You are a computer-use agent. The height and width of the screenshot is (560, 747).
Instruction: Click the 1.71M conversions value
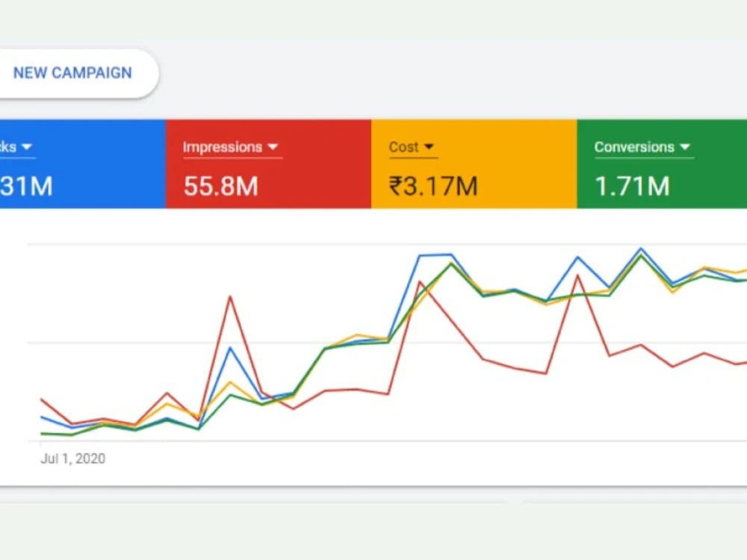pos(632,187)
